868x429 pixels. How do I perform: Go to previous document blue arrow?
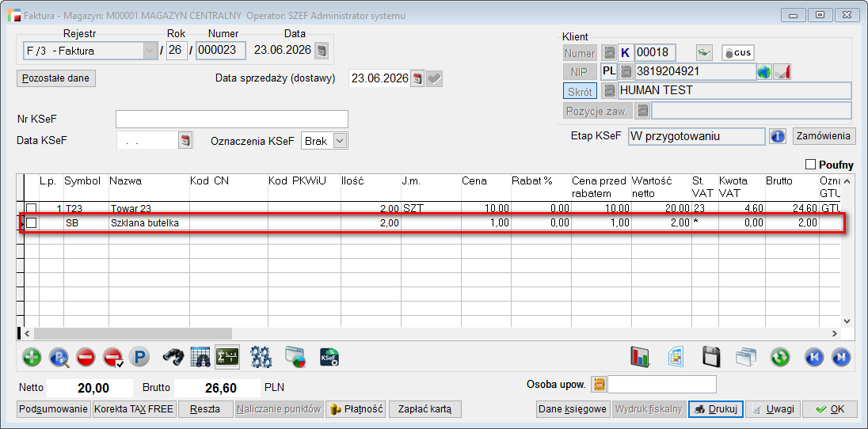coord(814,358)
